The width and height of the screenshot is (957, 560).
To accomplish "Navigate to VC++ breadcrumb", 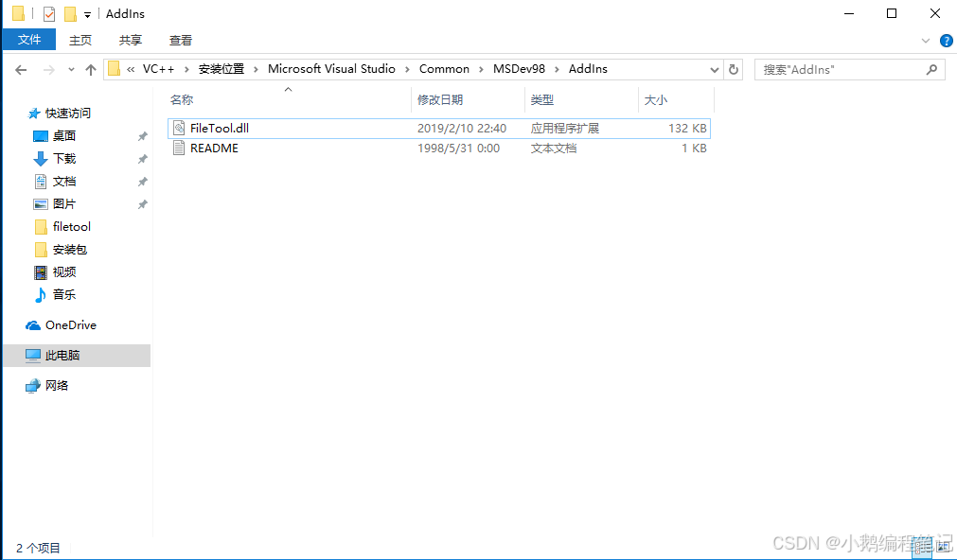I will [158, 69].
